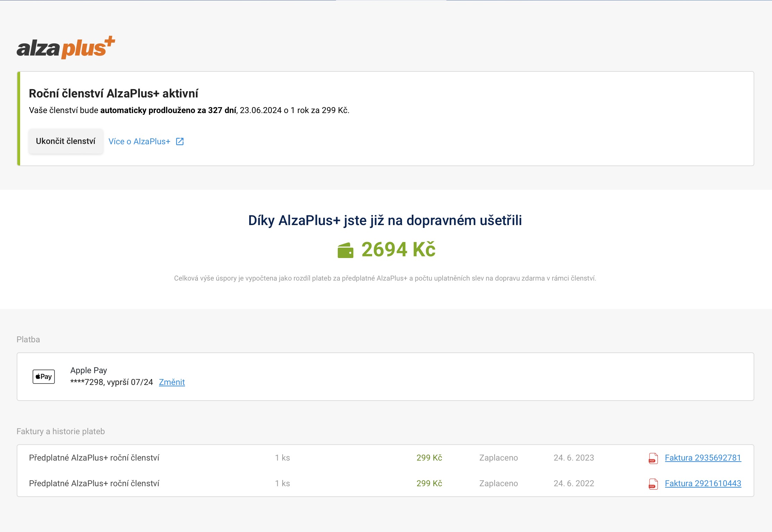Click Změnit to change payment method

tap(172, 382)
